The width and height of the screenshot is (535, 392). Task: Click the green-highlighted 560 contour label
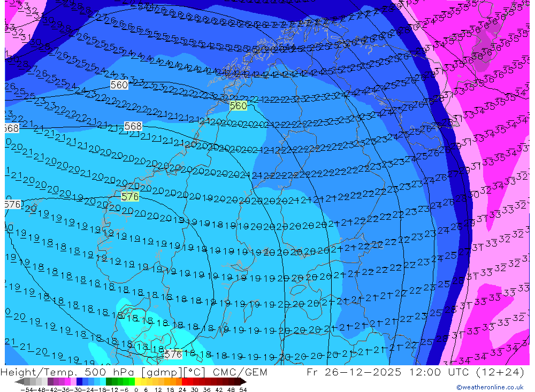[x=238, y=106]
